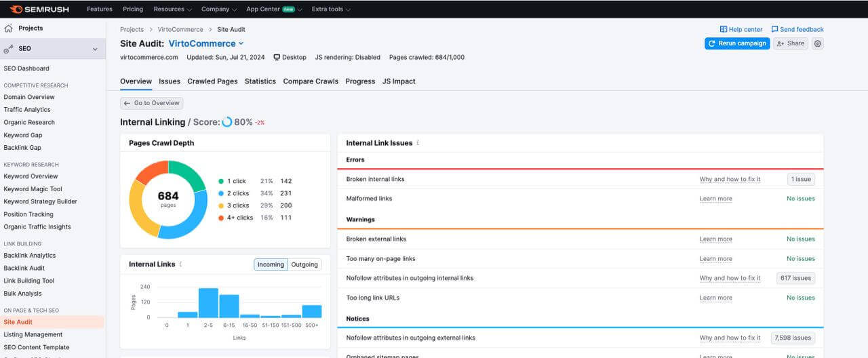Click the 2-5 links histogram bar
The width and height of the screenshot is (868, 358).
click(208, 302)
